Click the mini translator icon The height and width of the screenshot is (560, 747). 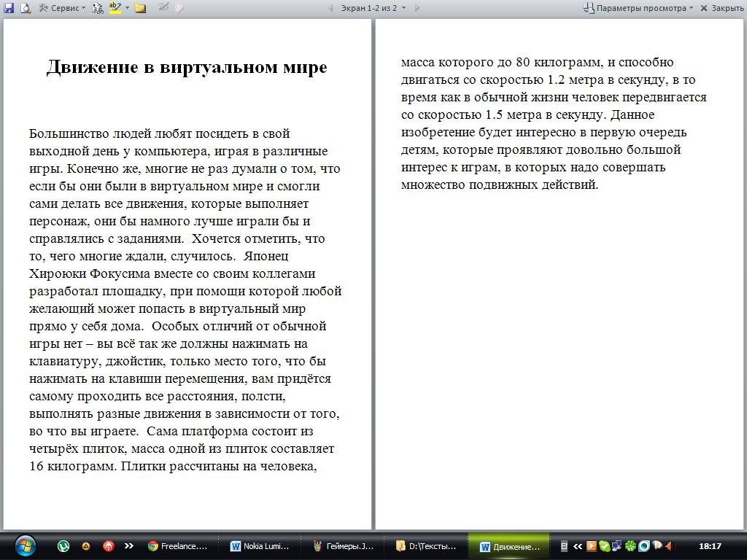98,7
